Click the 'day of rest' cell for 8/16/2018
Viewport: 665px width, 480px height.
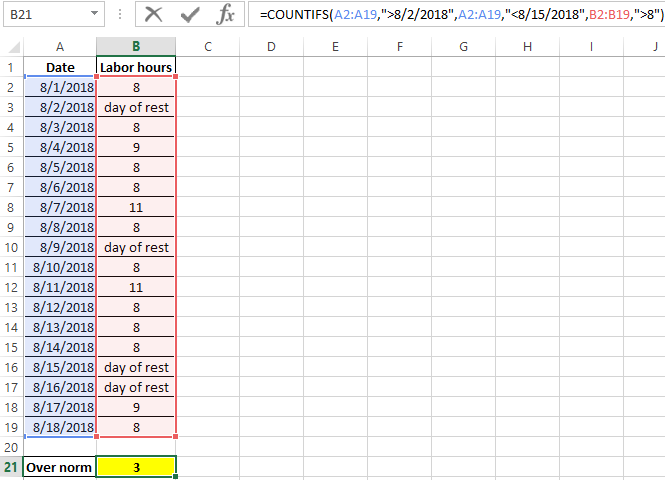pos(136,387)
